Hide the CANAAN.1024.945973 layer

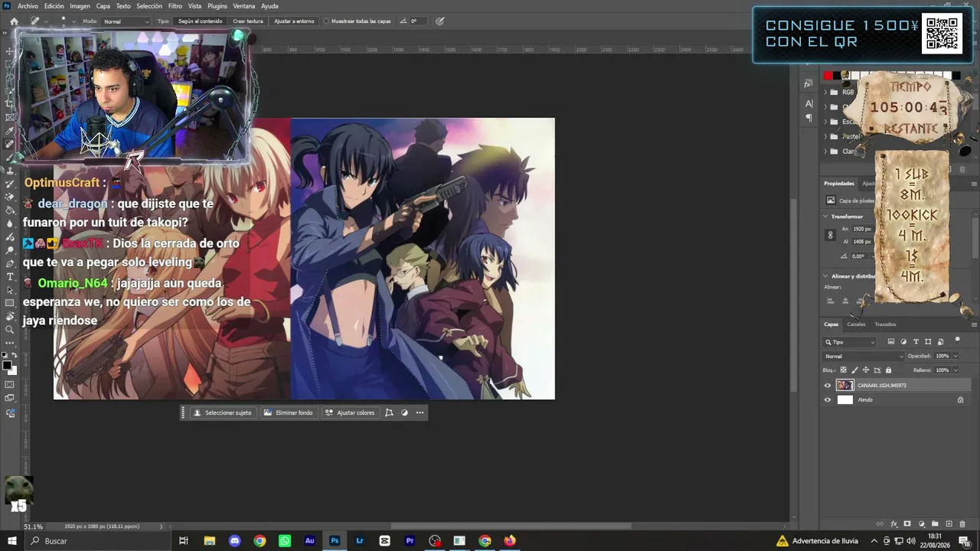(827, 386)
